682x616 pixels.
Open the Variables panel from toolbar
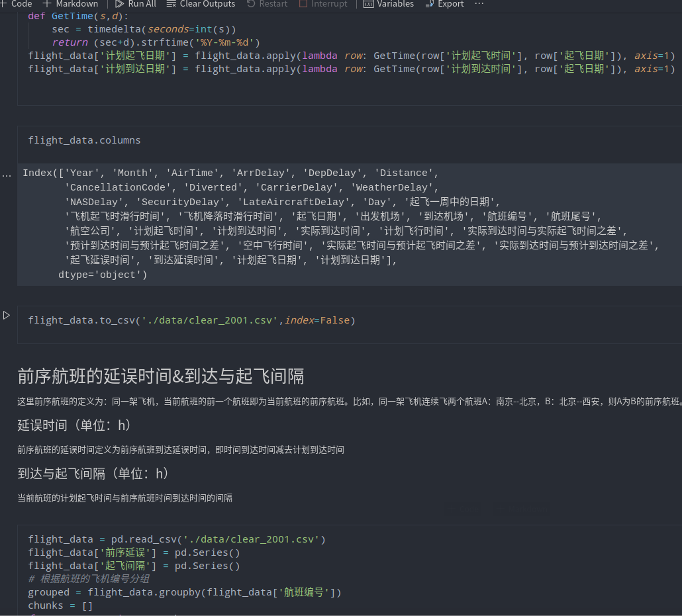pos(389,4)
